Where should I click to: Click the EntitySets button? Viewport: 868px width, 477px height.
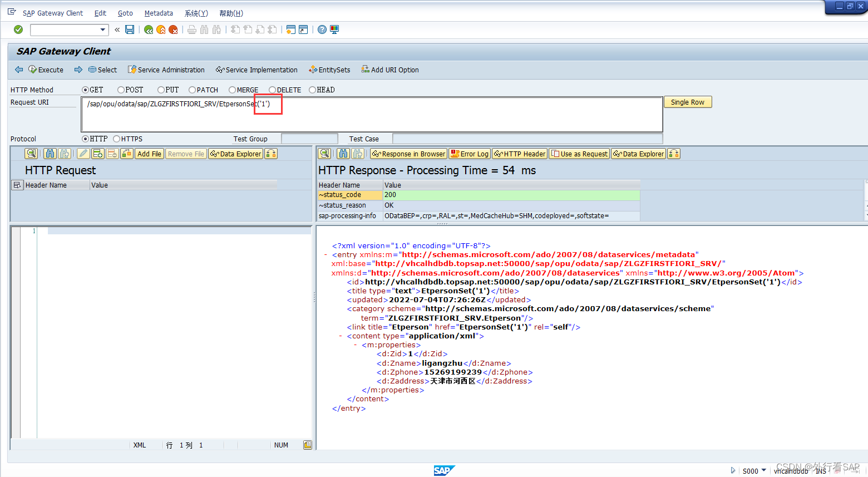click(x=329, y=70)
